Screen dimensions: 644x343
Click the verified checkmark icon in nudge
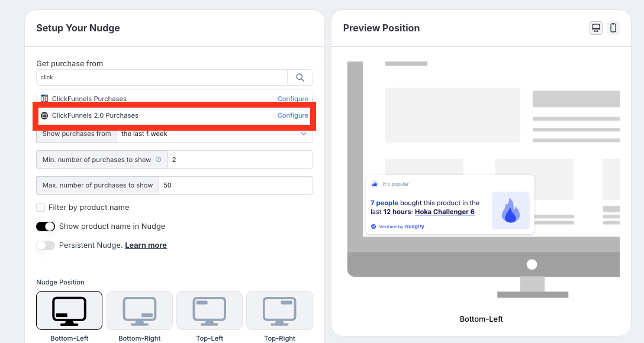point(373,226)
